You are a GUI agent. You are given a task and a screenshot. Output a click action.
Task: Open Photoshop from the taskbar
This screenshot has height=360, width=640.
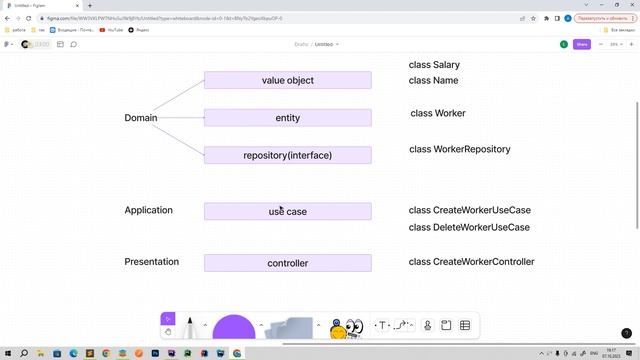[x=155, y=353]
